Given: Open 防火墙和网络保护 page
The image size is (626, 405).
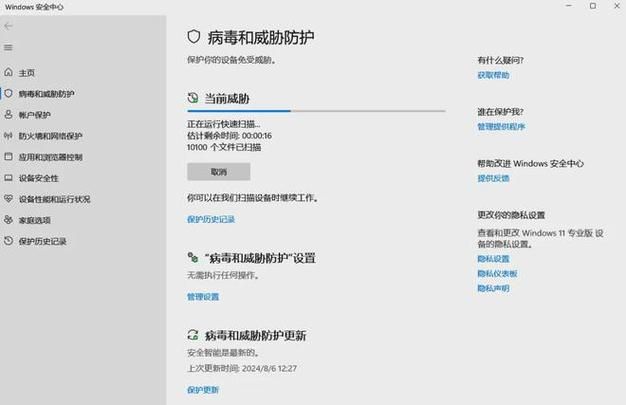Looking at the screenshot, I should [x=50, y=136].
